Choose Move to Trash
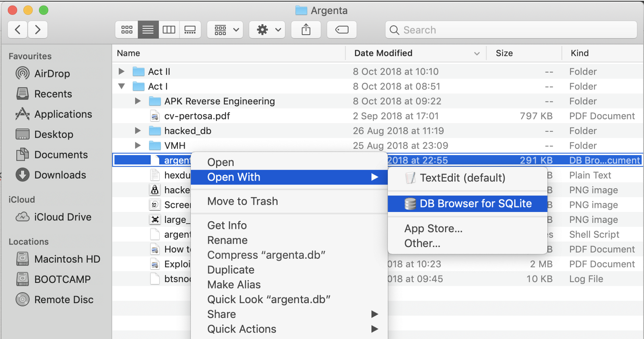 pos(289,201)
